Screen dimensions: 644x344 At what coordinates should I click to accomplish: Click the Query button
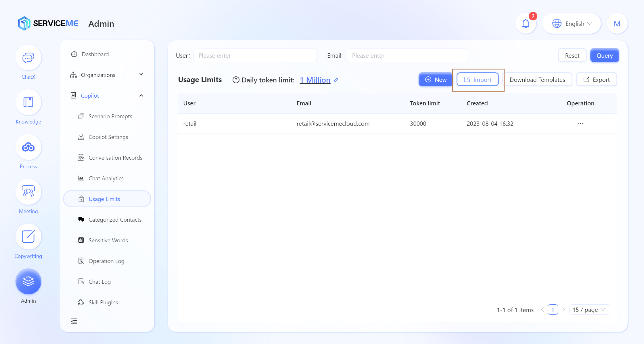pos(604,55)
